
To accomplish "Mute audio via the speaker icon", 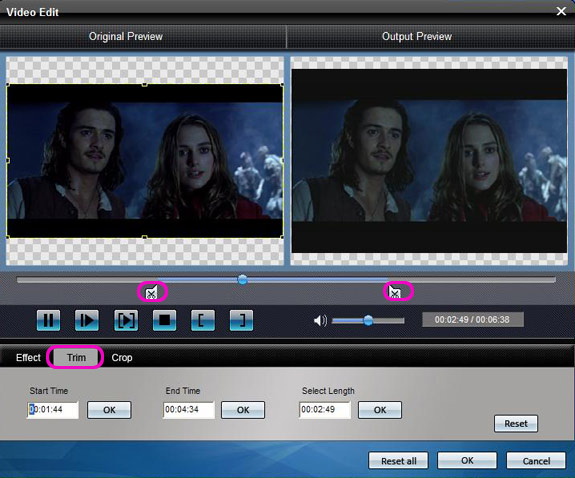I will (x=320, y=321).
